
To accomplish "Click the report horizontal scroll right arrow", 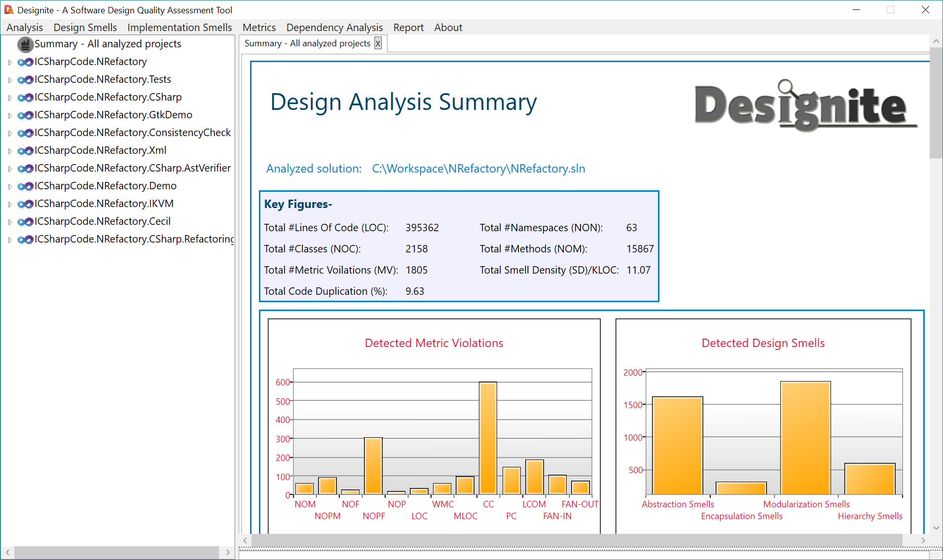I will [x=923, y=540].
